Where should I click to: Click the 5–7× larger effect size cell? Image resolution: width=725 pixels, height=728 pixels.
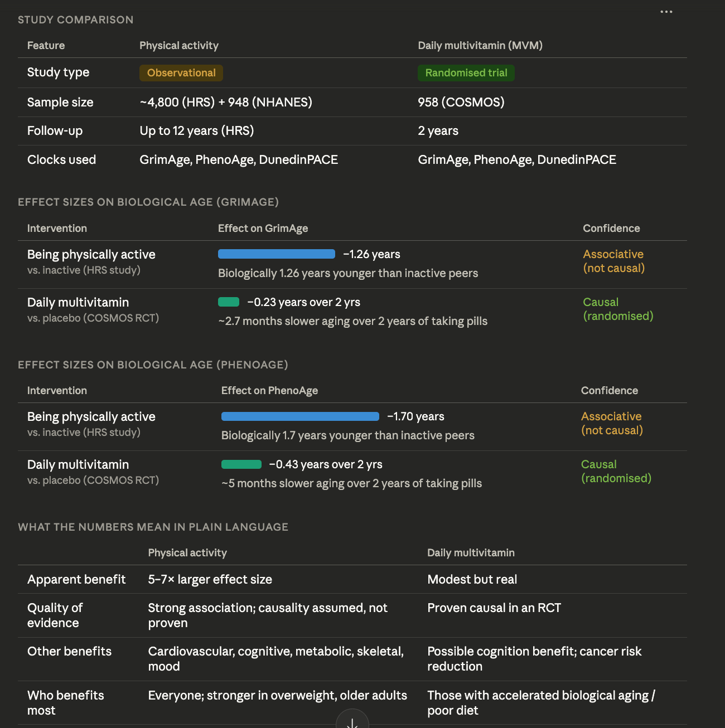[x=210, y=579]
